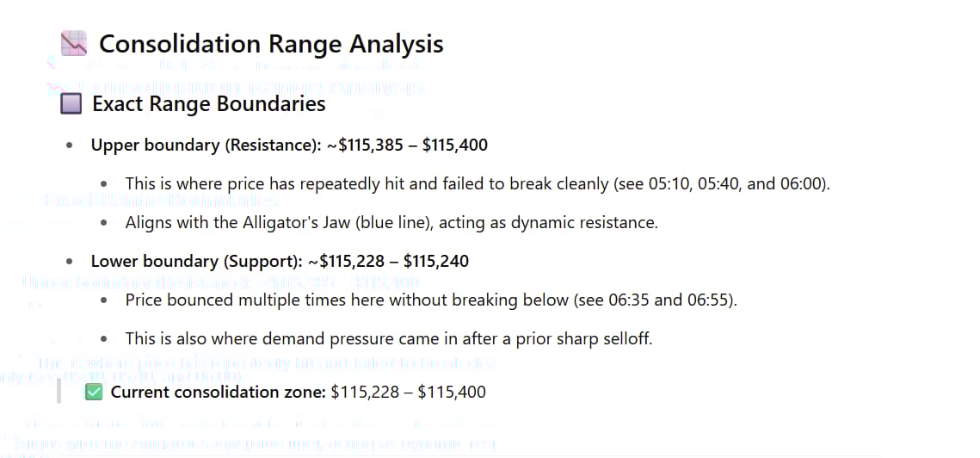Select the Exact Range Boundaries heading

click(x=209, y=104)
